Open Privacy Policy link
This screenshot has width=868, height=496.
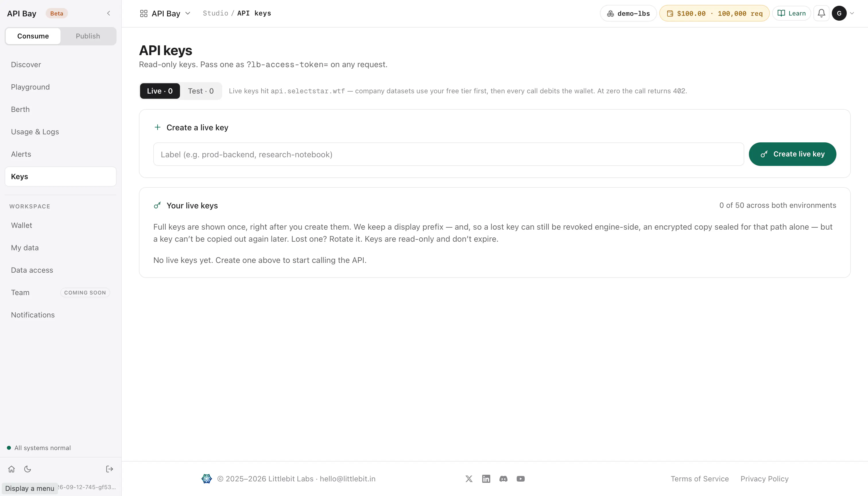tap(764, 478)
